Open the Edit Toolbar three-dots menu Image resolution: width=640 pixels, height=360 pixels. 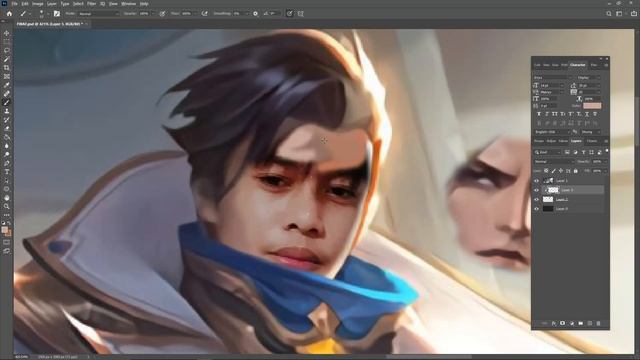click(x=7, y=215)
